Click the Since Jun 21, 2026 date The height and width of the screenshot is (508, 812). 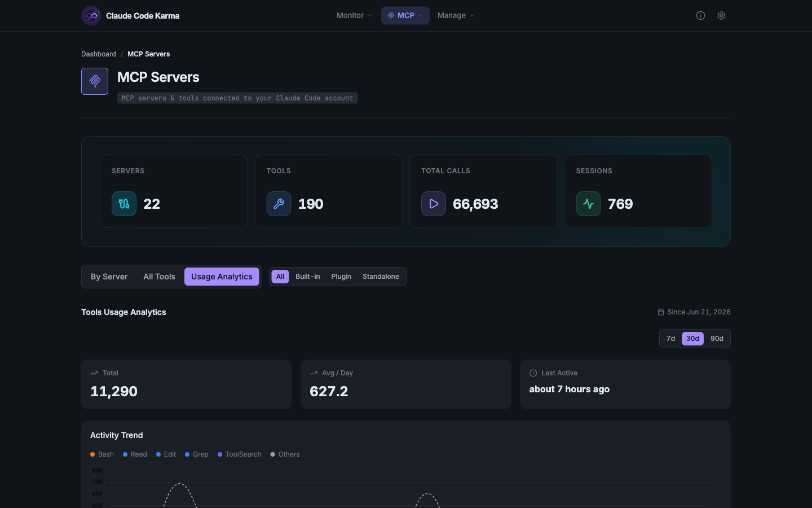pyautogui.click(x=699, y=312)
